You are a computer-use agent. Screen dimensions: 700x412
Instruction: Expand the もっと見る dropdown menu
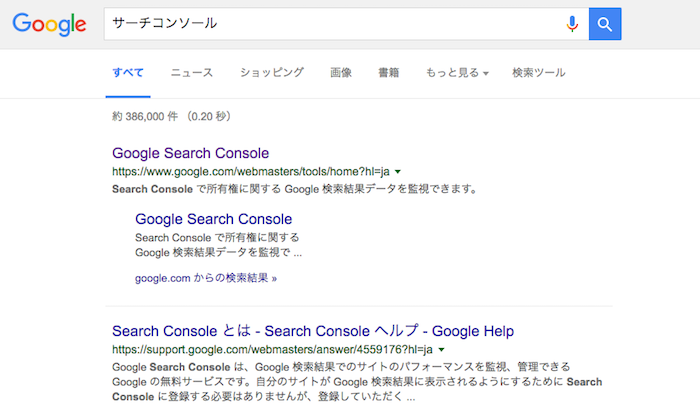[x=457, y=73]
